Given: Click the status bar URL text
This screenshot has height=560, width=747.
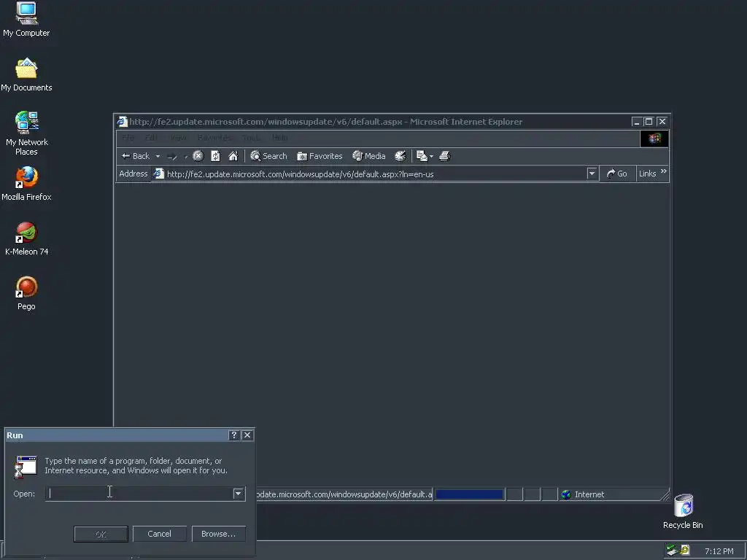Looking at the screenshot, I should pos(344,495).
